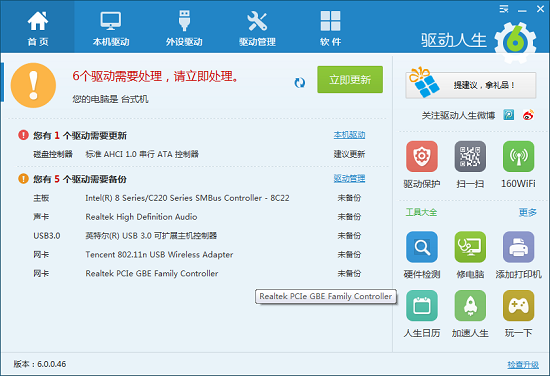Image resolution: width=550 pixels, height=376 pixels.
Task: Click the orange warning exclamation icon
Action: click(33, 85)
